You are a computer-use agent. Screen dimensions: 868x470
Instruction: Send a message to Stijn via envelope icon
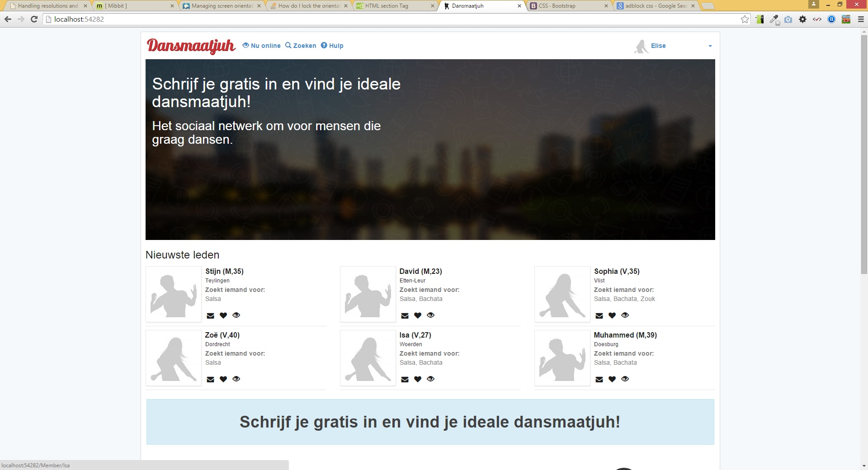coord(210,315)
